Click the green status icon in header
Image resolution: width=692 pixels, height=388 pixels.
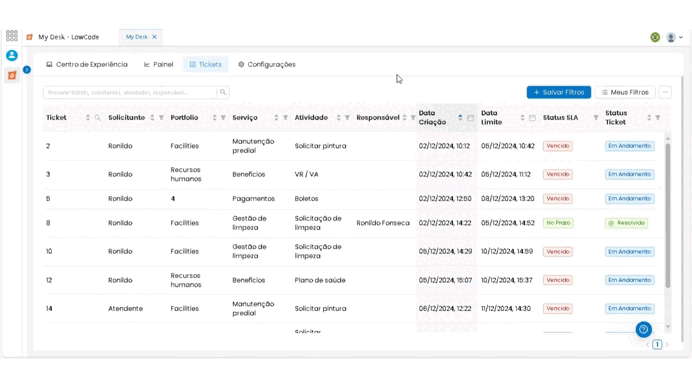pyautogui.click(x=655, y=38)
